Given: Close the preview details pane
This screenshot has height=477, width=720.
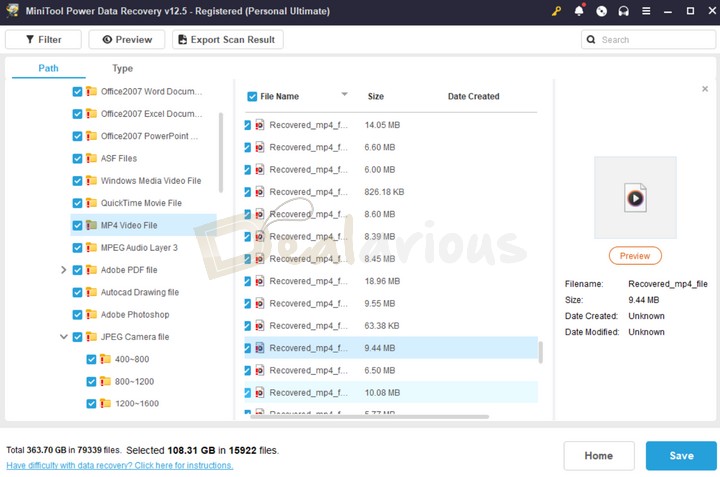Looking at the screenshot, I should (x=705, y=89).
